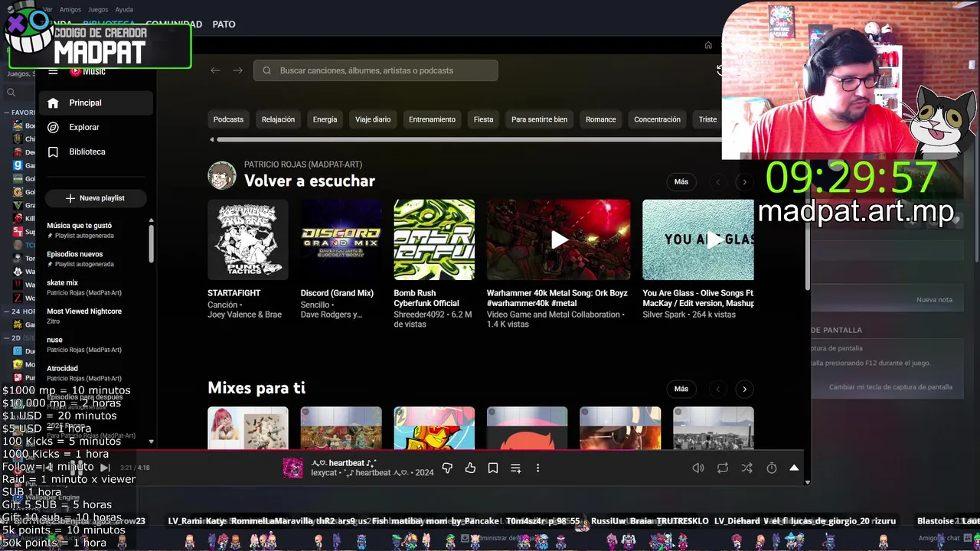Add current song to playlist icon
The width and height of the screenshot is (980, 551).
point(515,468)
